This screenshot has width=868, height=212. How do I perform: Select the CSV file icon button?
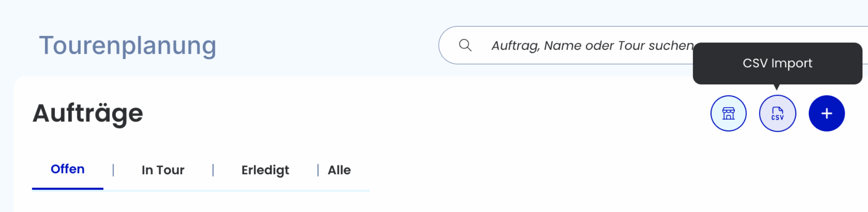point(777,113)
